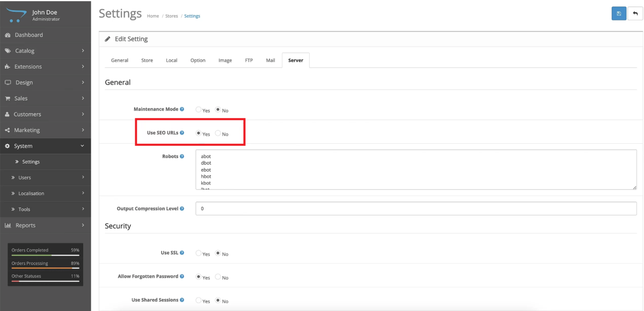Select the Server tab
The width and height of the screenshot is (644, 311).
pos(296,60)
